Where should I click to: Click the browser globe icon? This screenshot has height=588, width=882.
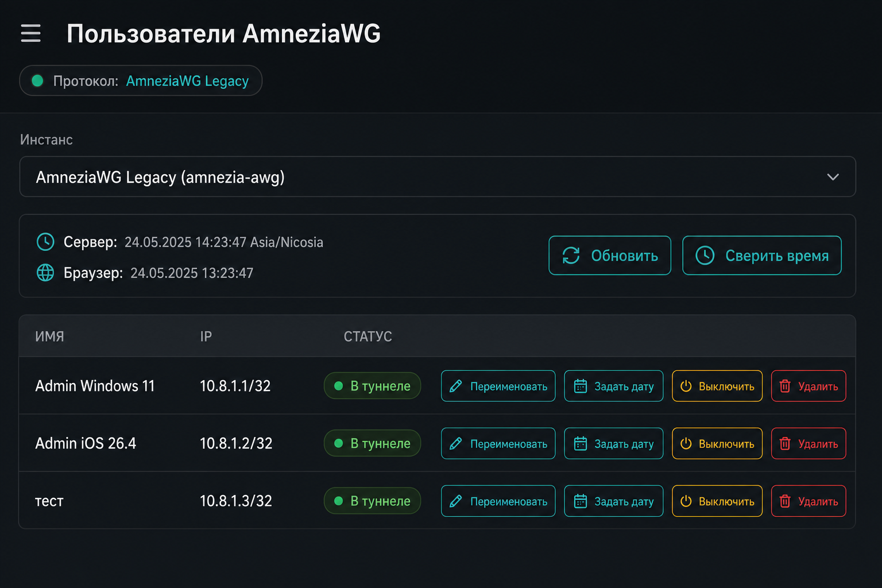pos(45,273)
